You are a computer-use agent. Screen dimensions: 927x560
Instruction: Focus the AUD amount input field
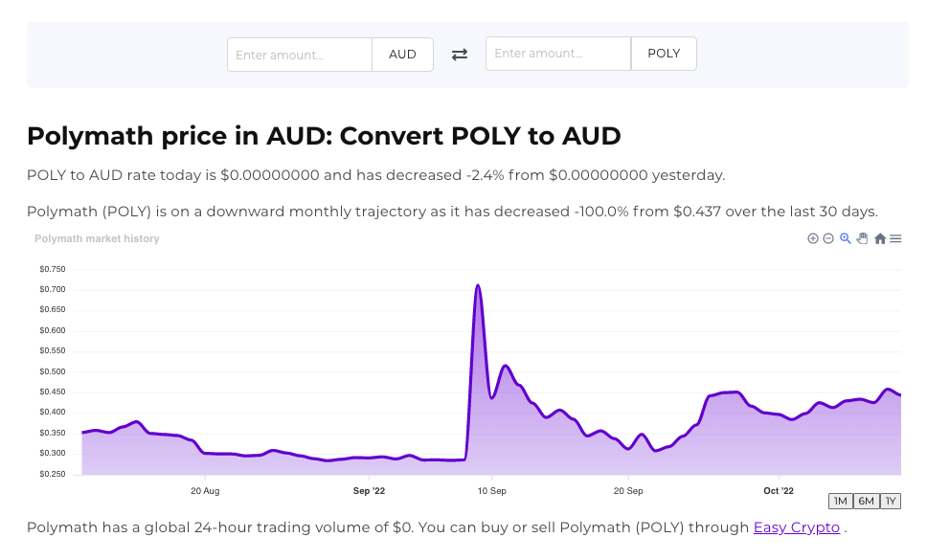coord(300,55)
